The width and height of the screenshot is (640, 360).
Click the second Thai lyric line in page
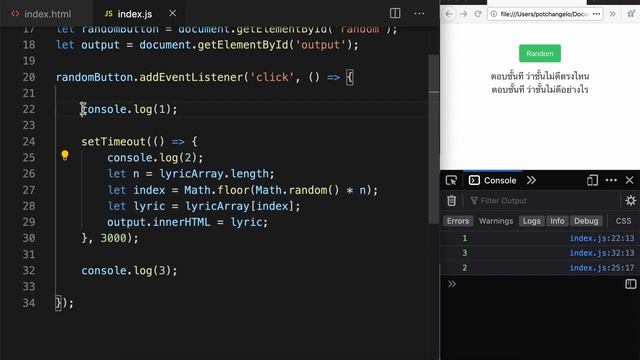[540, 89]
